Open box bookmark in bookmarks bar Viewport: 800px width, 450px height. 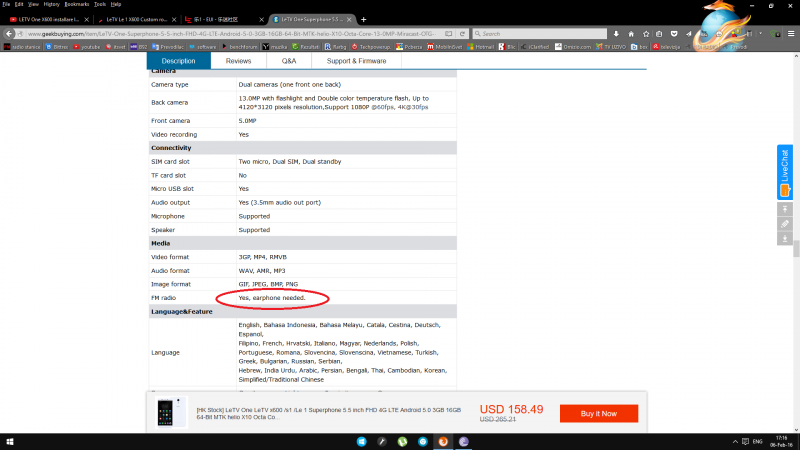click(639, 47)
